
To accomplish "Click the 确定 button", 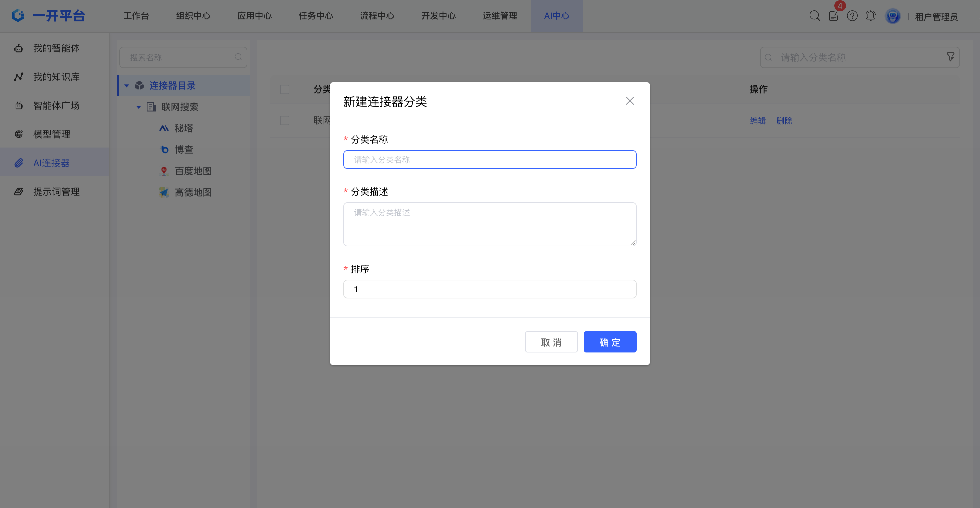I will (609, 342).
